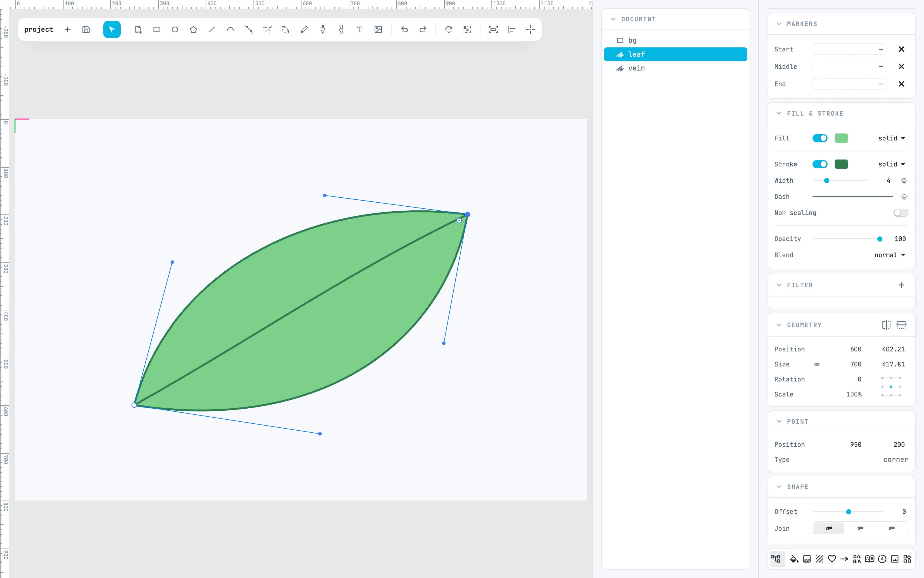
Task: Open the light green fill swatch
Action: click(x=841, y=138)
